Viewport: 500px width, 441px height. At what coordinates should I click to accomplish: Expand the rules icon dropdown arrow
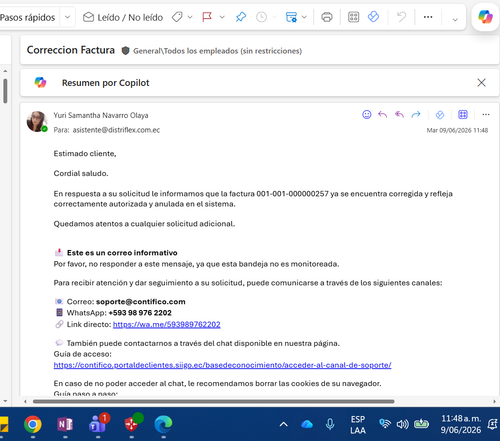pos(304,17)
